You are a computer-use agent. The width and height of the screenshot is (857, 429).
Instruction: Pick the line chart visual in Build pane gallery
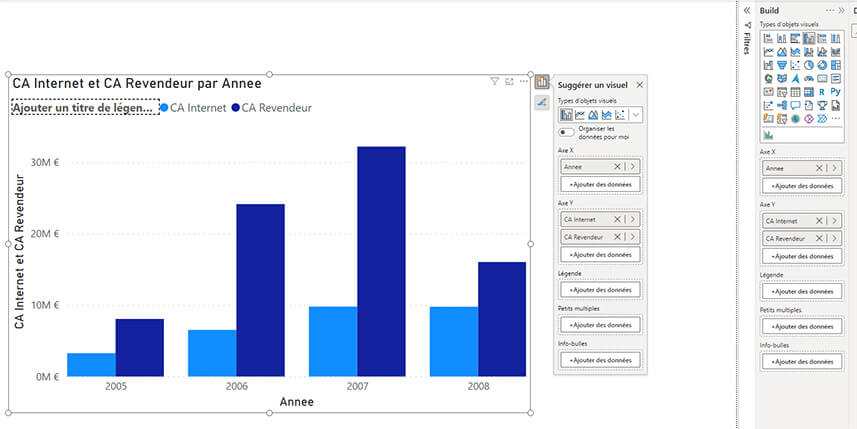pyautogui.click(x=768, y=52)
